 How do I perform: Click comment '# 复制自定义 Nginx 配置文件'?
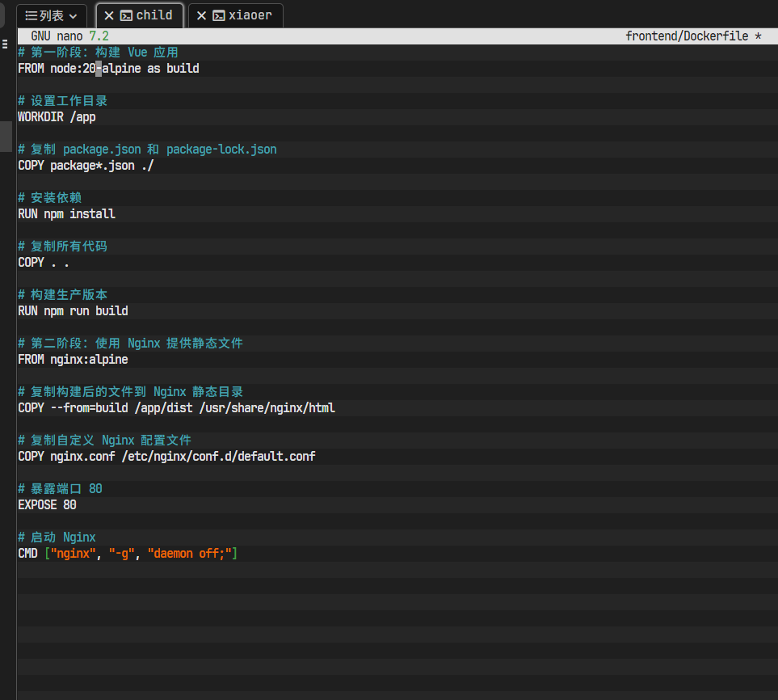point(105,441)
